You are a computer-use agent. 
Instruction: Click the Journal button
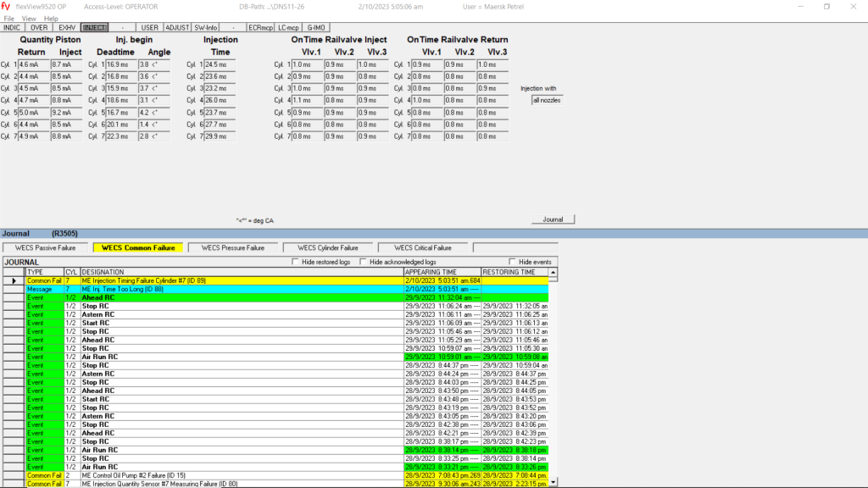point(553,219)
